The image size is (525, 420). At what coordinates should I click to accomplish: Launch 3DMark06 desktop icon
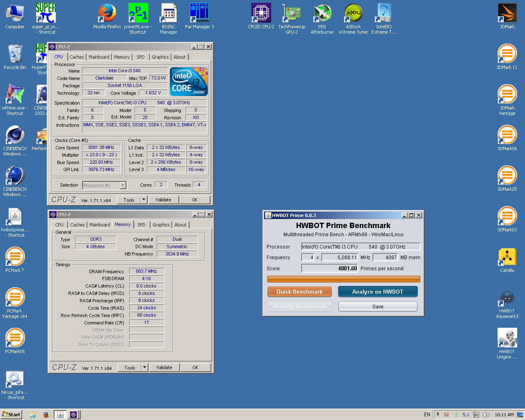[x=507, y=138]
